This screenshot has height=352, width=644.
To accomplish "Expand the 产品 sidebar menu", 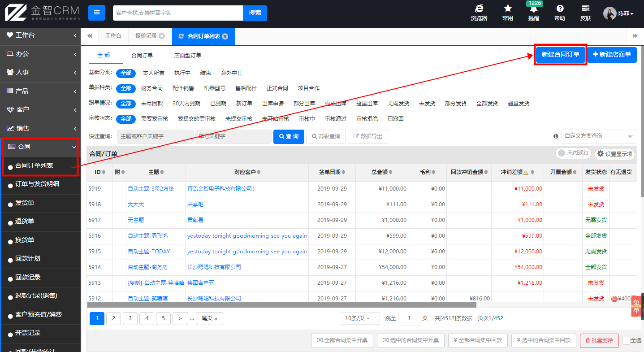I will point(40,91).
